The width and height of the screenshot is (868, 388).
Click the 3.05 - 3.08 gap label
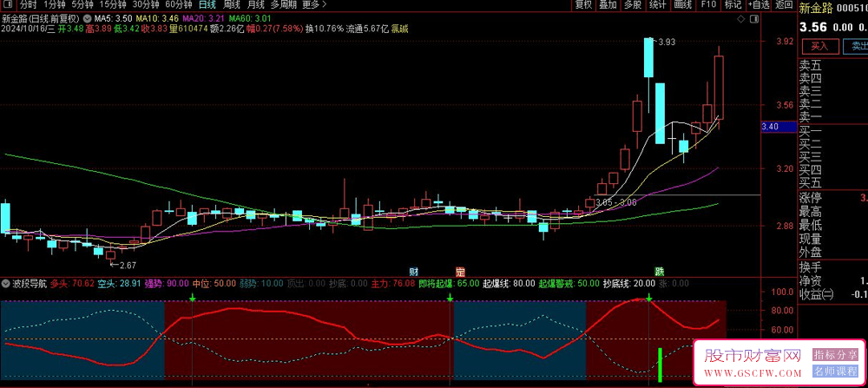click(616, 202)
